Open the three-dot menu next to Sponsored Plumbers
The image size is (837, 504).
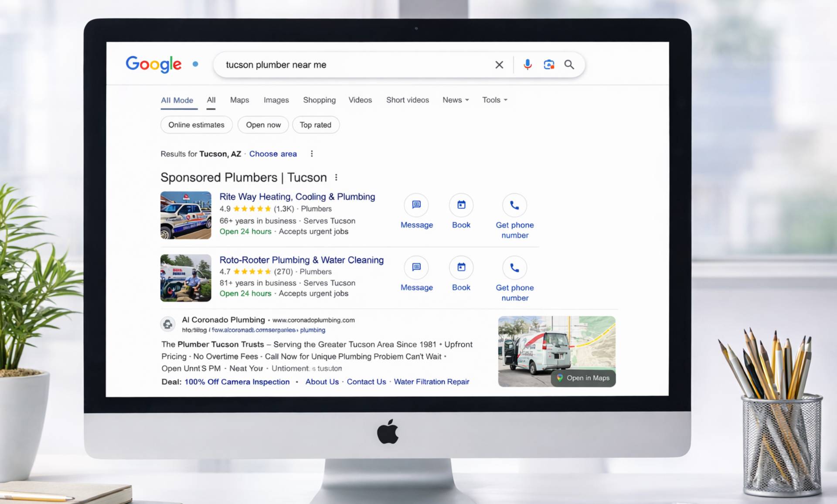coord(336,177)
